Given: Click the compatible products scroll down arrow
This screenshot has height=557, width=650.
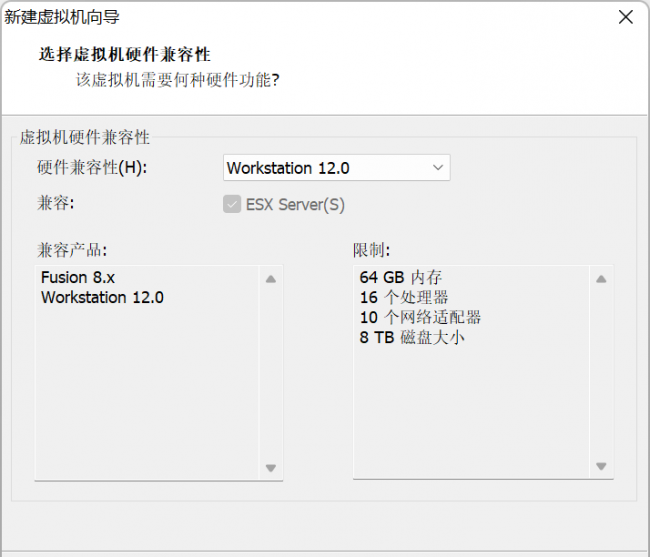Looking at the screenshot, I should [x=271, y=468].
